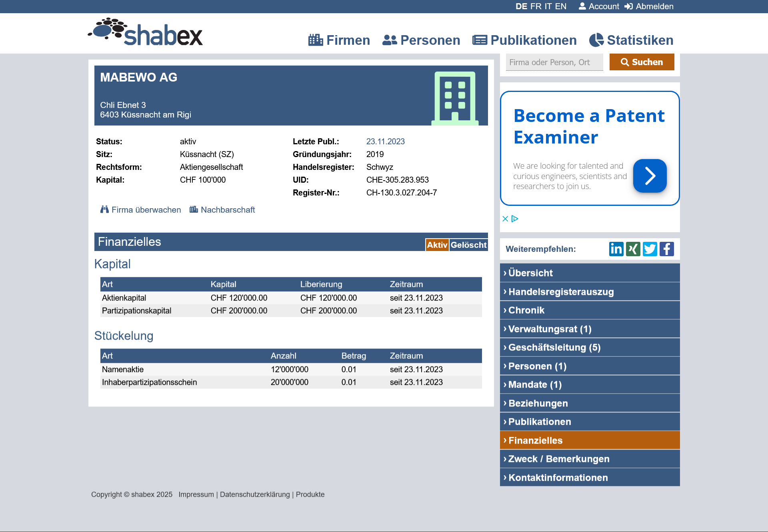Share page on LinkedIn

tap(616, 249)
